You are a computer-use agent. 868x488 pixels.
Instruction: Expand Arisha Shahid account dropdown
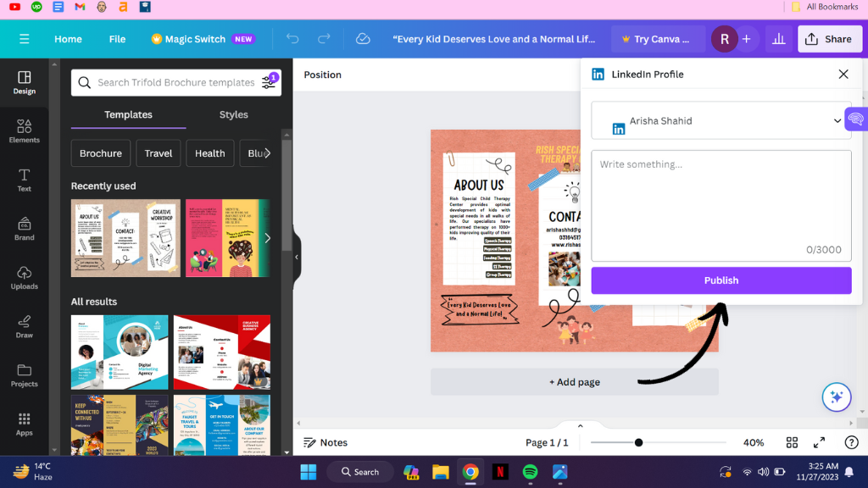click(721, 120)
